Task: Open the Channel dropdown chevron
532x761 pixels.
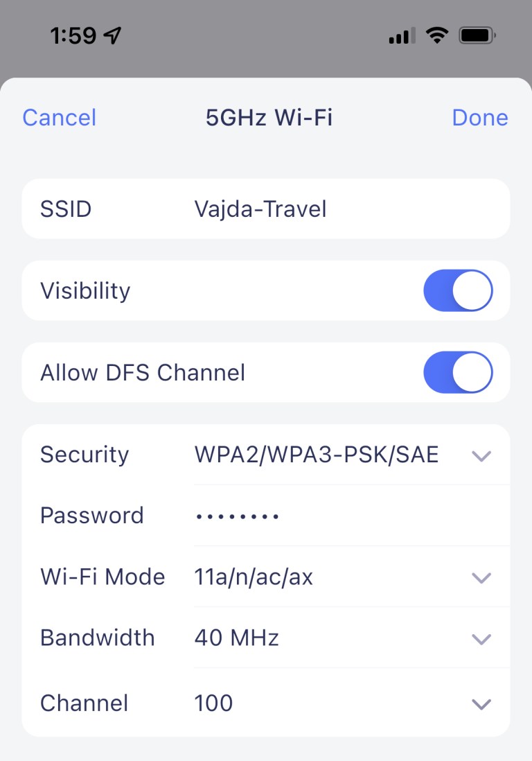Action: [481, 704]
